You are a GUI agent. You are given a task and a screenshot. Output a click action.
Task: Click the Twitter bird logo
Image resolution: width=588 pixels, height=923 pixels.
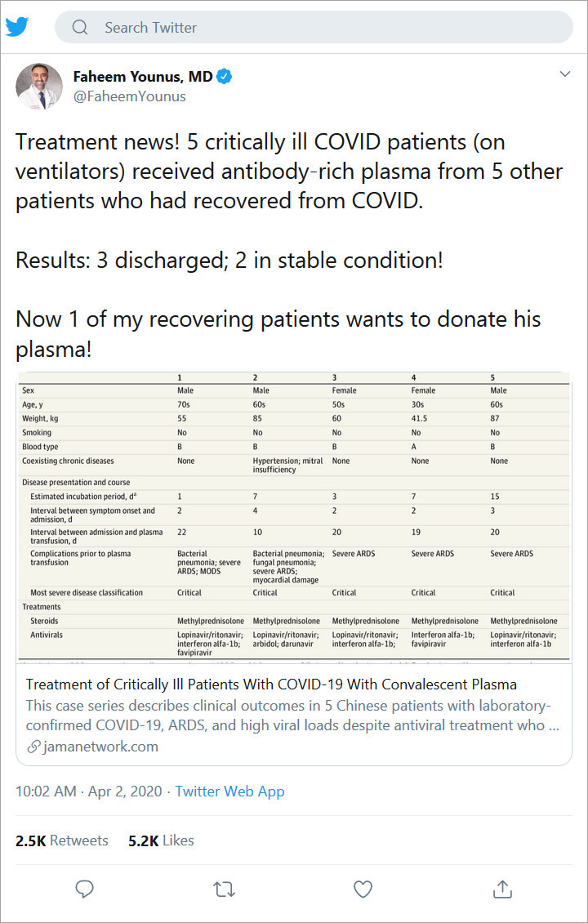[17, 26]
